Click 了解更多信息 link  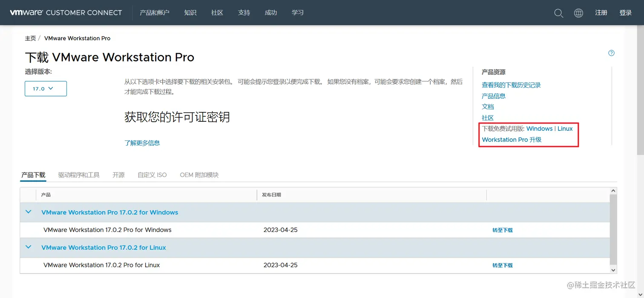coord(142,143)
